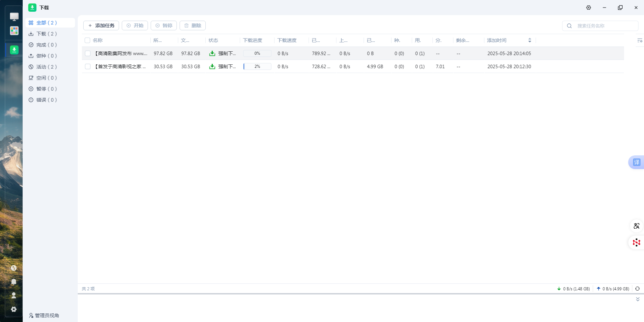Image resolution: width=644 pixels, height=322 pixels.
Task: Click the green download arrow in the status bar
Action: [x=559, y=289]
